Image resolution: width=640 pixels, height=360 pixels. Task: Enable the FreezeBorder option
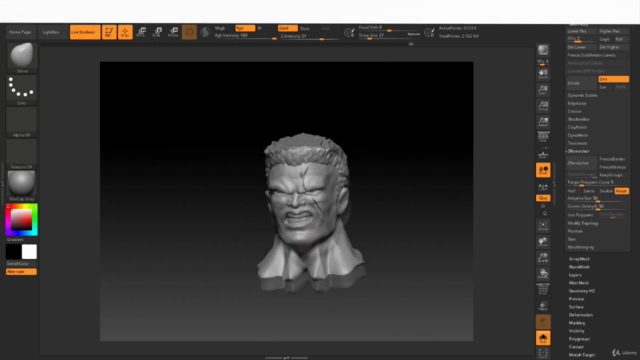click(x=612, y=159)
